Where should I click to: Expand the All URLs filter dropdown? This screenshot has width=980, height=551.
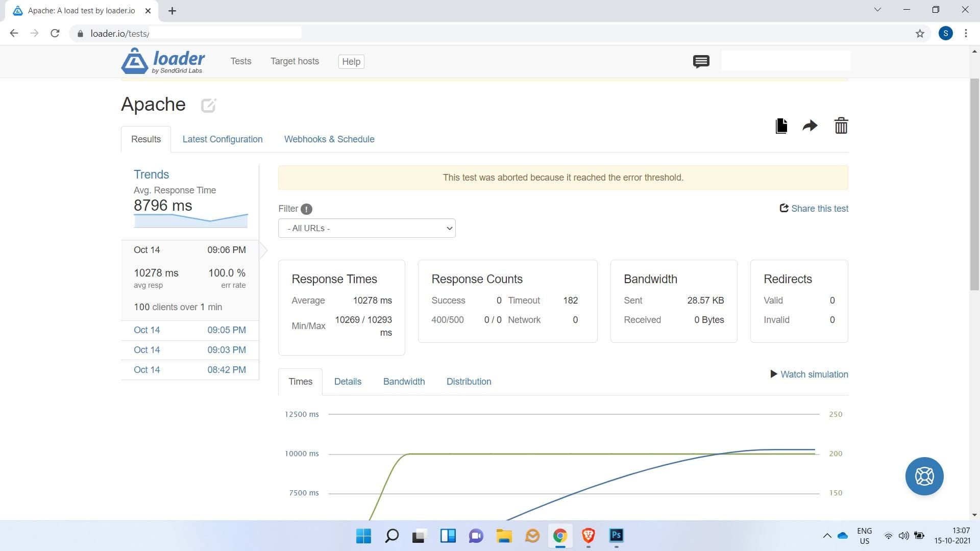coord(366,228)
